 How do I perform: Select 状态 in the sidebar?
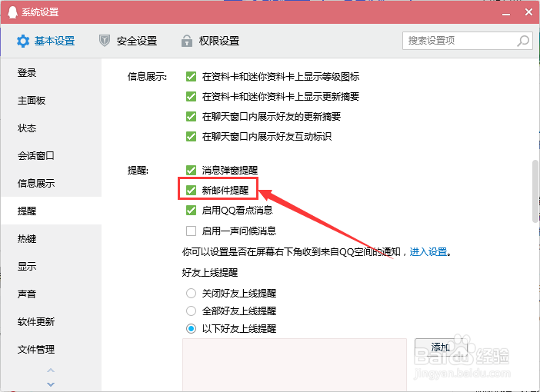point(51,128)
